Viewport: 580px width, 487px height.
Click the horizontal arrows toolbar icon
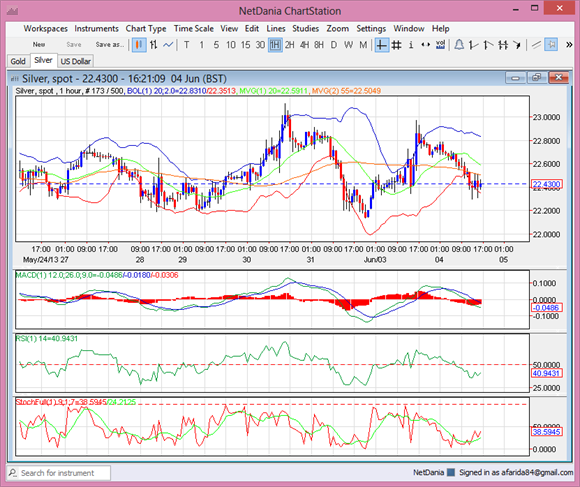[425, 45]
